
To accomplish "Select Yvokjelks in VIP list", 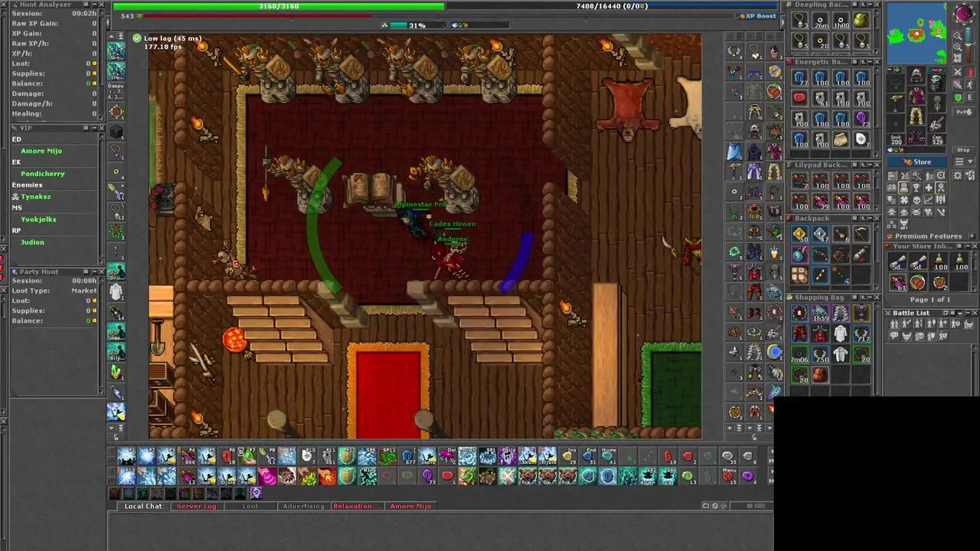I will point(38,220).
